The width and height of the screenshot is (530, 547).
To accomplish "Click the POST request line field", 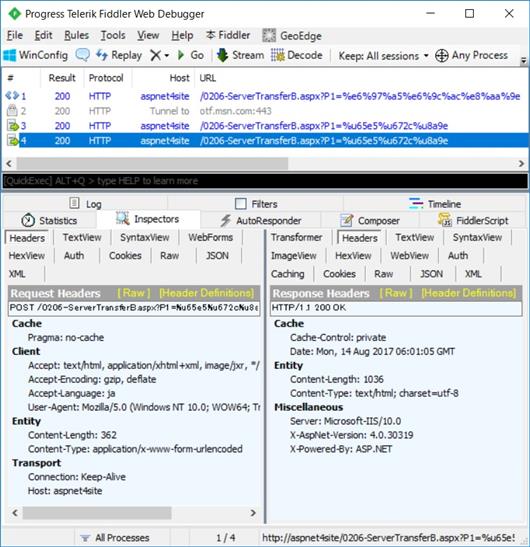I will coord(134,308).
